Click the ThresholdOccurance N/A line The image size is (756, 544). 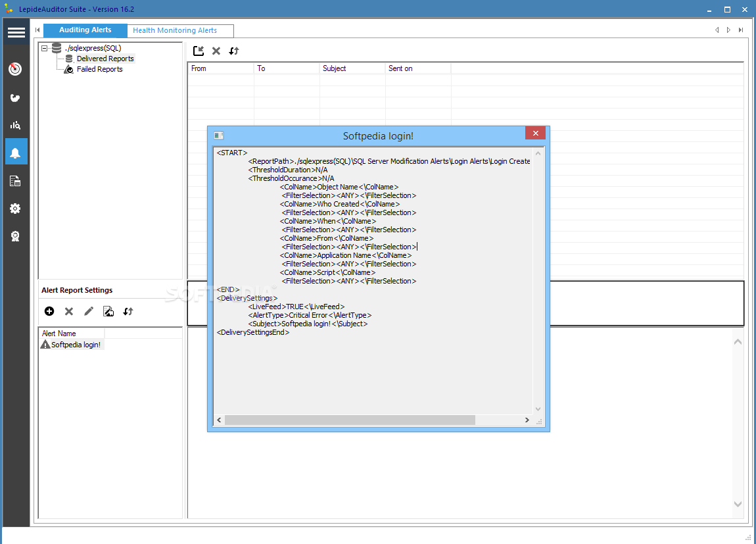(x=291, y=178)
